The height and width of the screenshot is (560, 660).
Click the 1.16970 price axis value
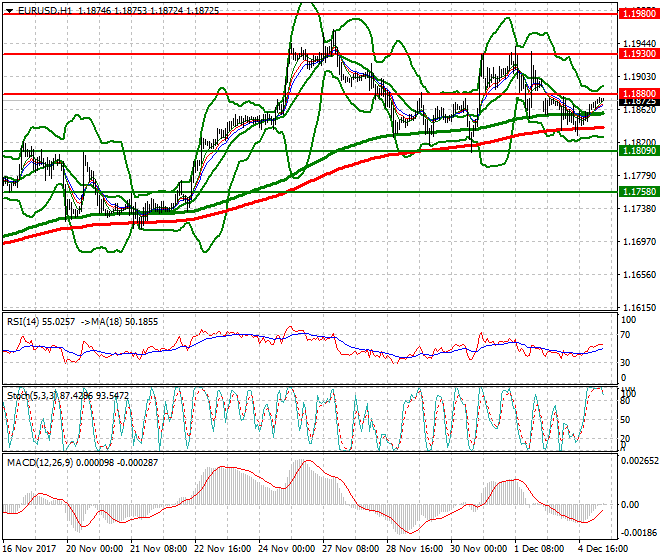[x=639, y=242]
